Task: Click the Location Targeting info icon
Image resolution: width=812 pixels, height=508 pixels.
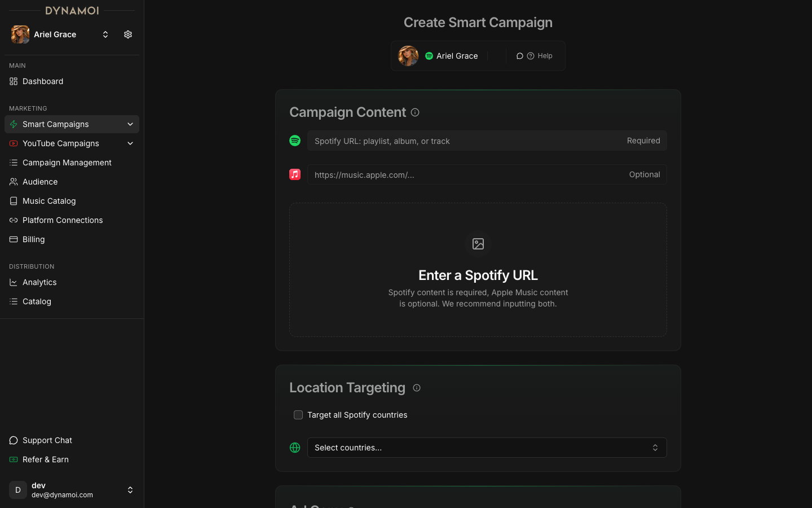Action: (x=417, y=388)
